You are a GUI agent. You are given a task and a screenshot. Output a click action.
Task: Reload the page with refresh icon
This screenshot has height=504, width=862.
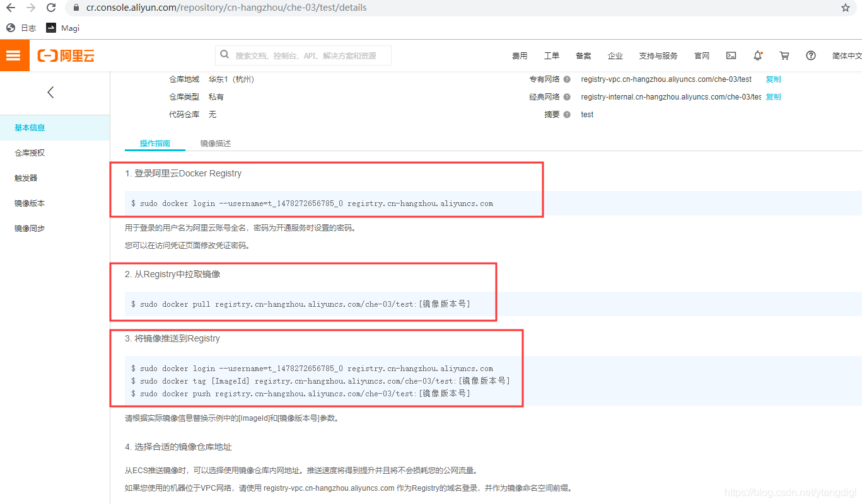point(51,8)
